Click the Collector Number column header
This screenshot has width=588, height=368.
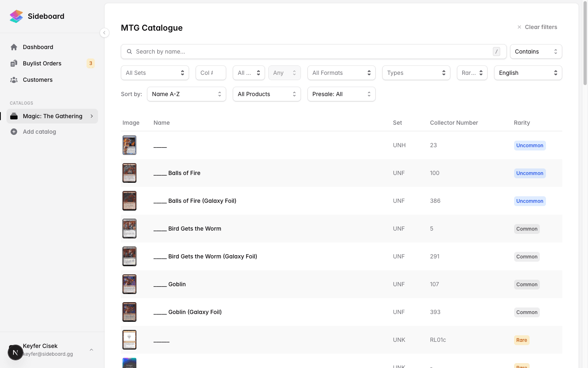pyautogui.click(x=454, y=123)
